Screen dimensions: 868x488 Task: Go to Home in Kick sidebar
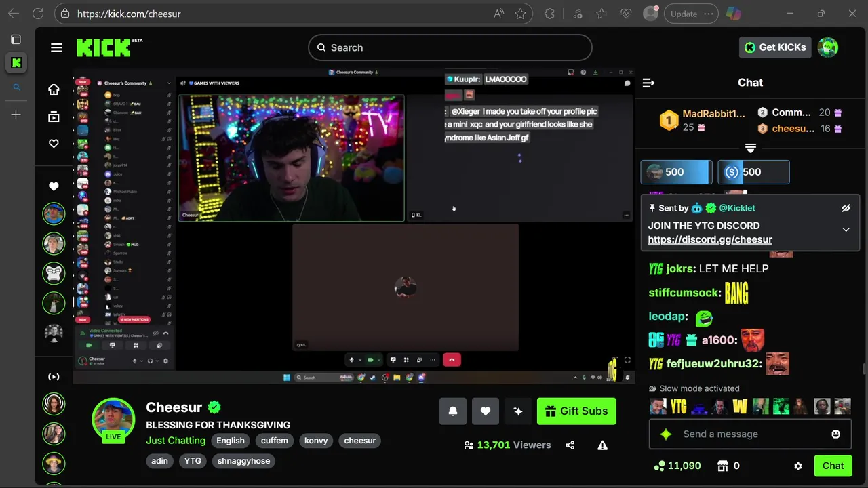click(54, 89)
